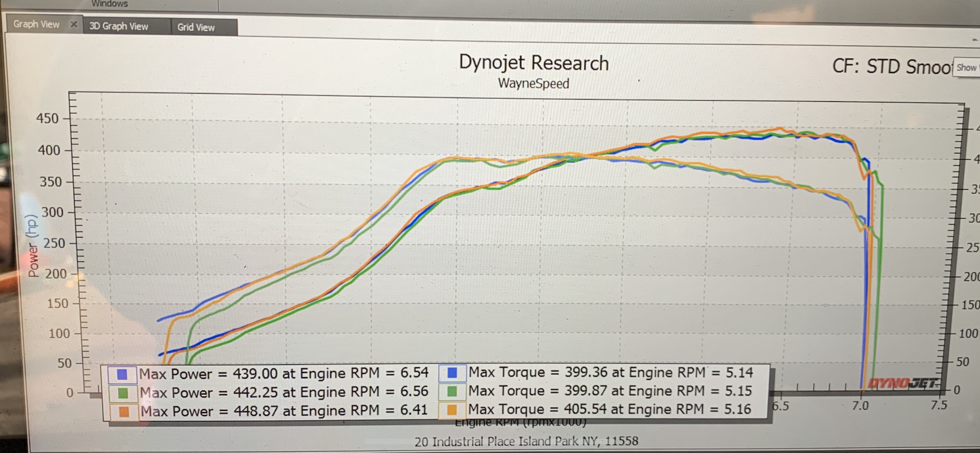
Task: Click the 7.5 RPM axis tick label
Action: coord(938,405)
